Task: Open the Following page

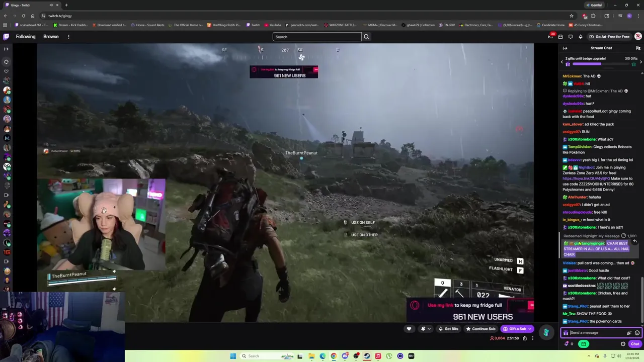Action: click(x=26, y=37)
